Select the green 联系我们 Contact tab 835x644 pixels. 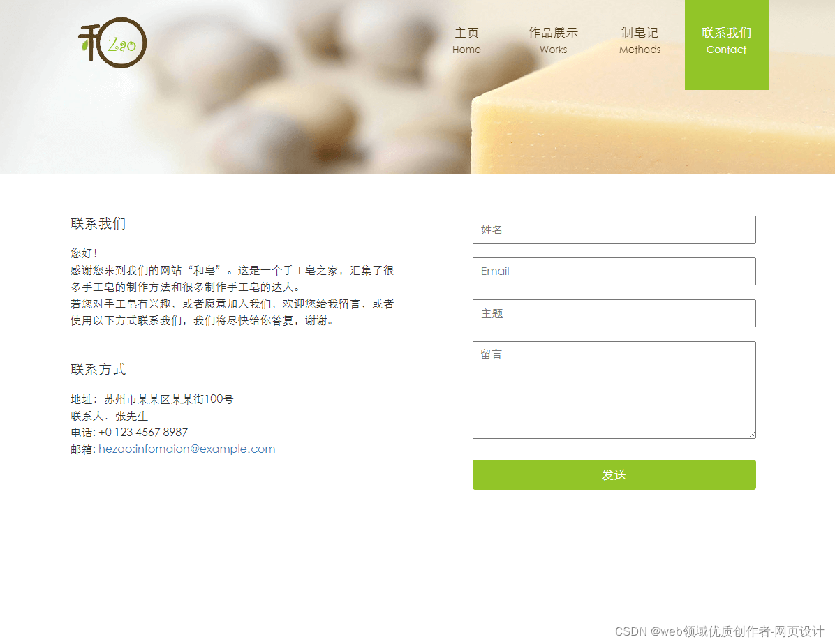click(726, 45)
